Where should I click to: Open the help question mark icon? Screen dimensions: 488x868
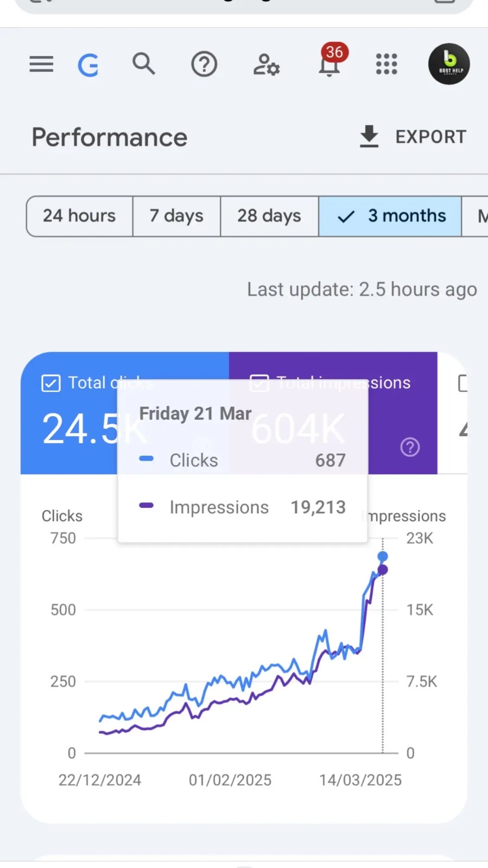(204, 65)
